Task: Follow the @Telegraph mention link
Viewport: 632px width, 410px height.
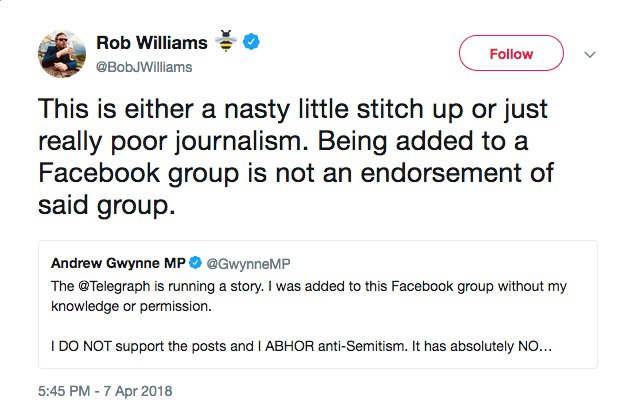Action: 104,286
